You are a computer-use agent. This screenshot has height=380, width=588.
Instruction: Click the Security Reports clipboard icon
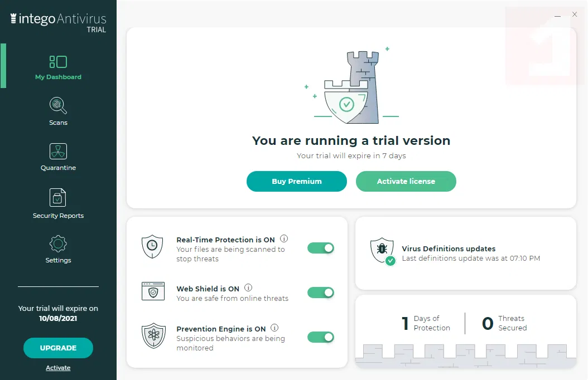point(58,197)
